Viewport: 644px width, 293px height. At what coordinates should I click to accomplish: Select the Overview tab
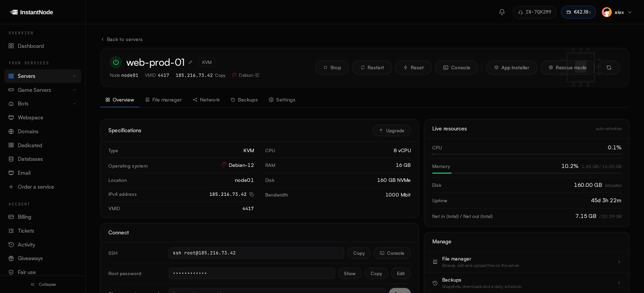(119, 100)
